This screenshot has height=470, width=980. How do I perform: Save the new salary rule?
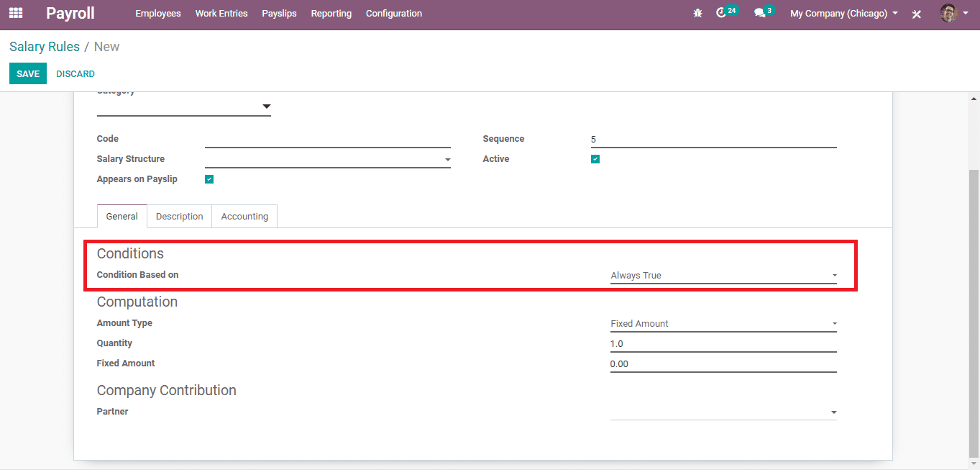pos(28,73)
